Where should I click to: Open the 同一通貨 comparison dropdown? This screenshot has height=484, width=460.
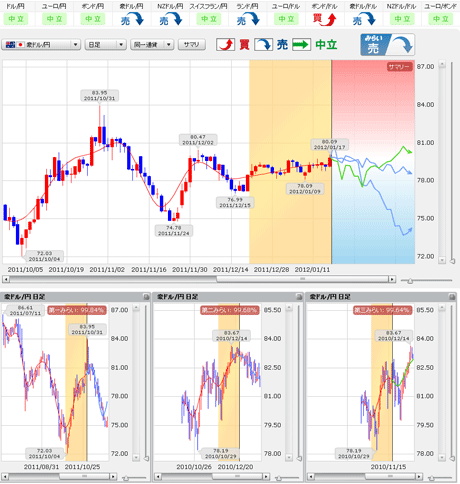tap(152, 44)
